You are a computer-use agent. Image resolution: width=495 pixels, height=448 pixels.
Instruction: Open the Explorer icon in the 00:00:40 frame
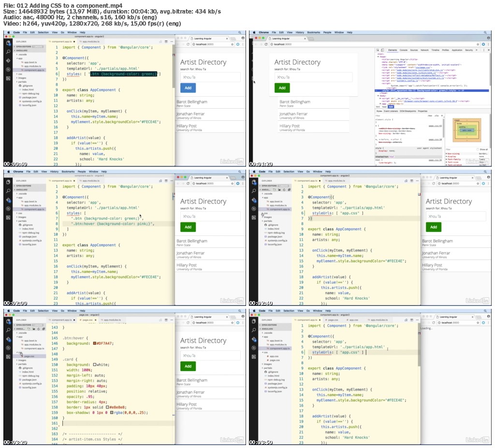pos(8,43)
